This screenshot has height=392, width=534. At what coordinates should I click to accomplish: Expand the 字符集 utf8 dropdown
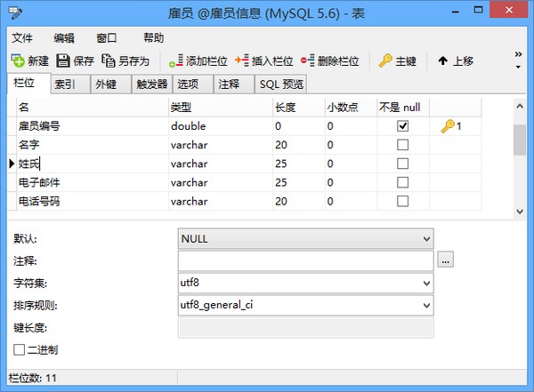point(427,284)
